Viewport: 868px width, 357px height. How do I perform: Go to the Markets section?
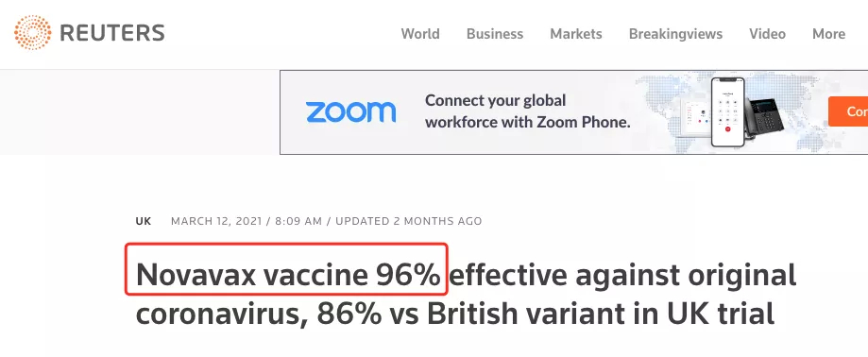[576, 34]
